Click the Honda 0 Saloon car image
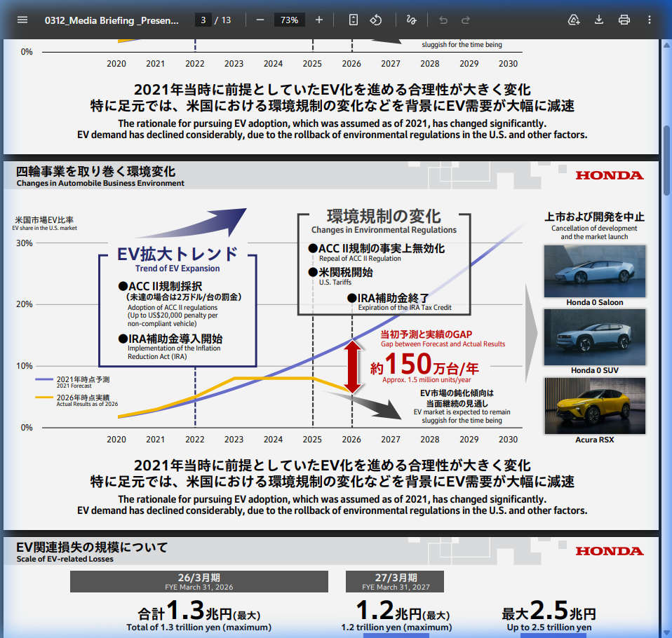The image size is (672, 638). (594, 271)
